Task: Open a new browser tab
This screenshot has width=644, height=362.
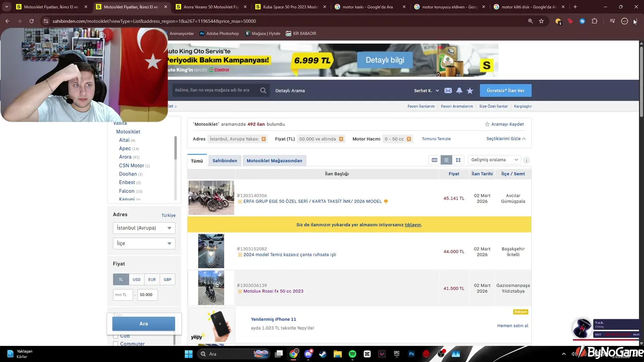Action: [x=575, y=7]
